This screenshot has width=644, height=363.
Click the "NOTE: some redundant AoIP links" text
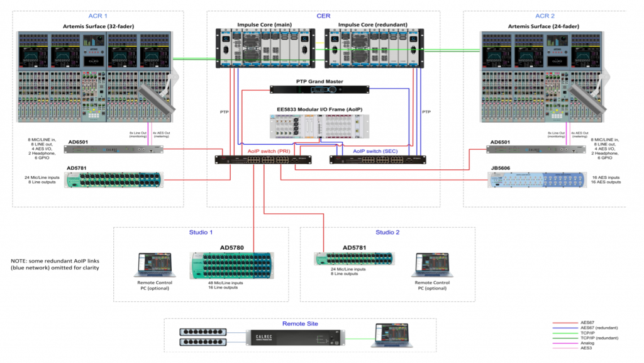coord(55,260)
